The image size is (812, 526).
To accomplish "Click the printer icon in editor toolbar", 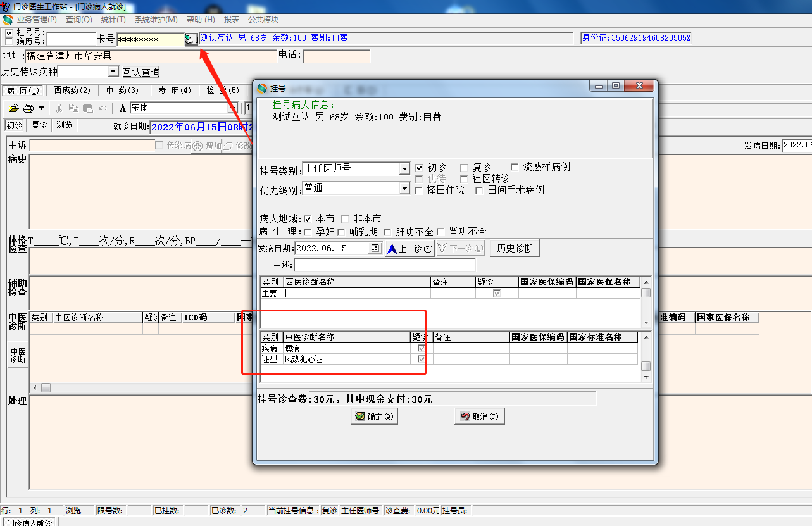I will point(28,108).
